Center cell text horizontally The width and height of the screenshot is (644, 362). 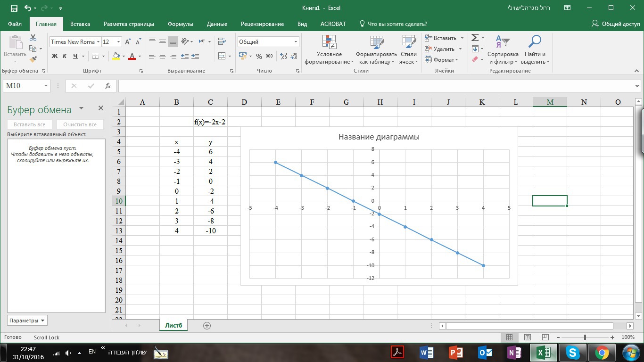pyautogui.click(x=163, y=56)
